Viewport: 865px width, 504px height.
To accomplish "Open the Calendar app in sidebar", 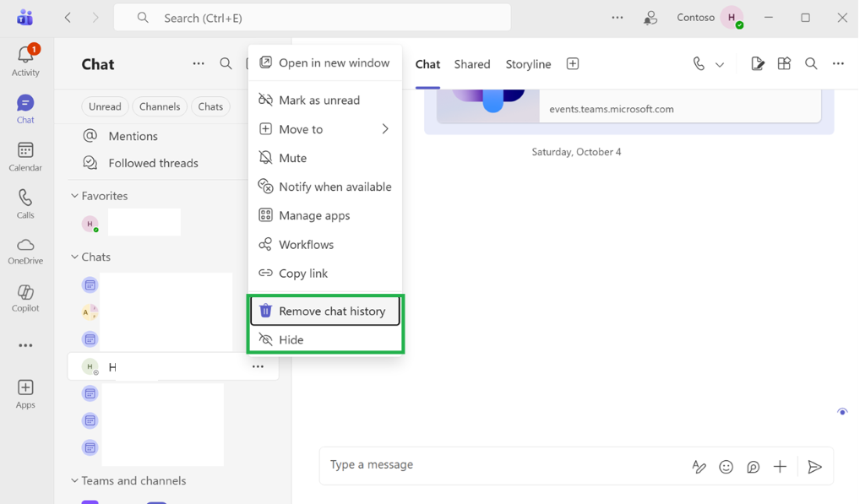I will click(25, 157).
